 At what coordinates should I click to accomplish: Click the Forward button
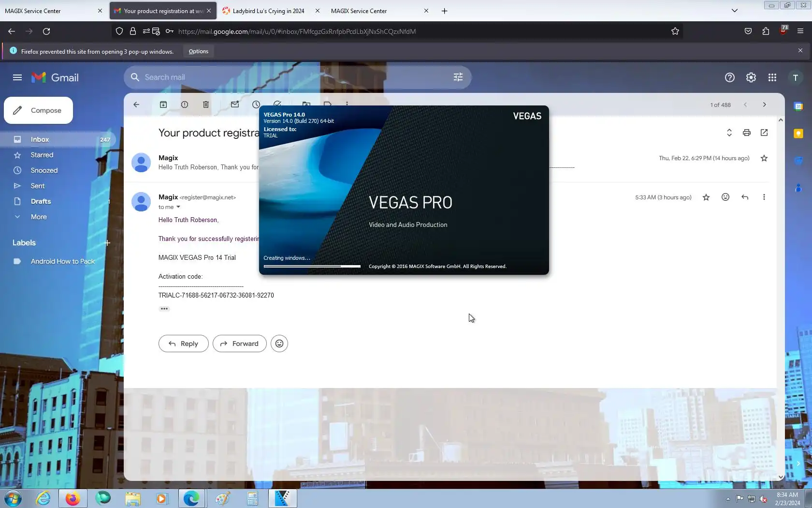click(x=240, y=344)
